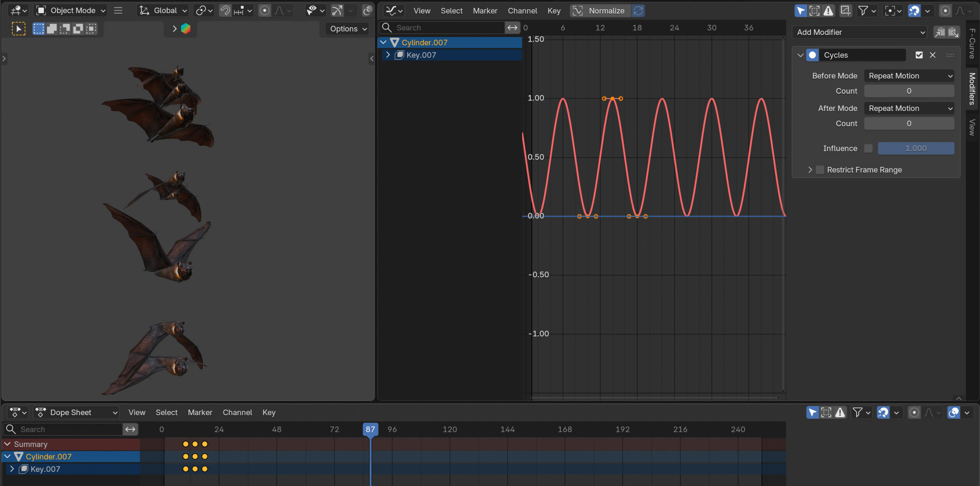This screenshot has height=486, width=980.
Task: Click the swap arrows icon beside graph search
Action: [512, 28]
